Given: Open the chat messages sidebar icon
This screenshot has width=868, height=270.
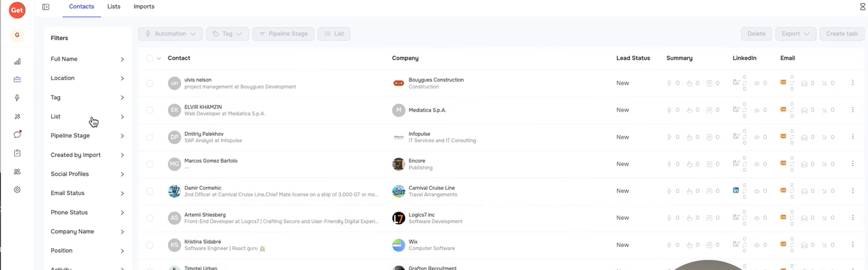Looking at the screenshot, I should 17,135.
